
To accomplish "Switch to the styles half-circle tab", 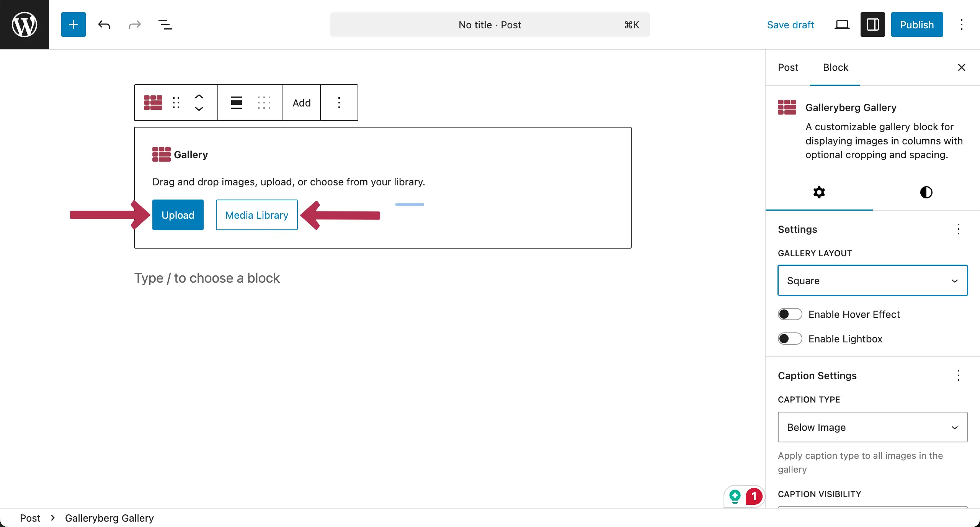I will (926, 192).
